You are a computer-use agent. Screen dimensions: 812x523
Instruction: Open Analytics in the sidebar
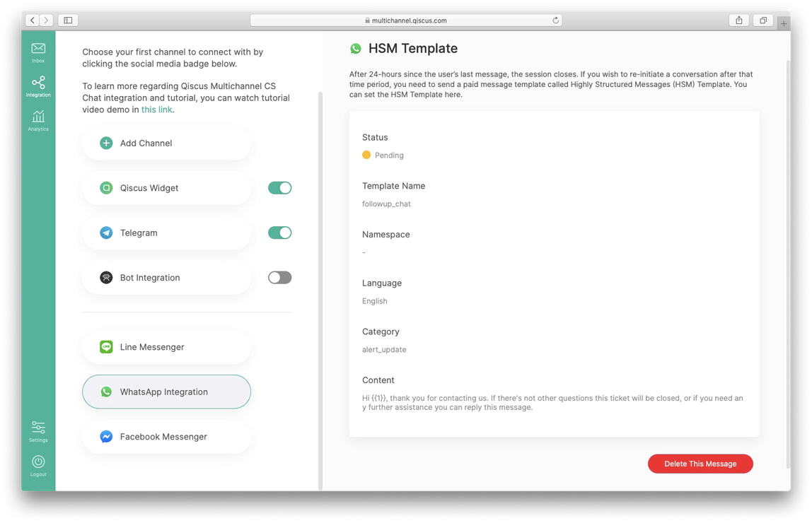coord(38,120)
